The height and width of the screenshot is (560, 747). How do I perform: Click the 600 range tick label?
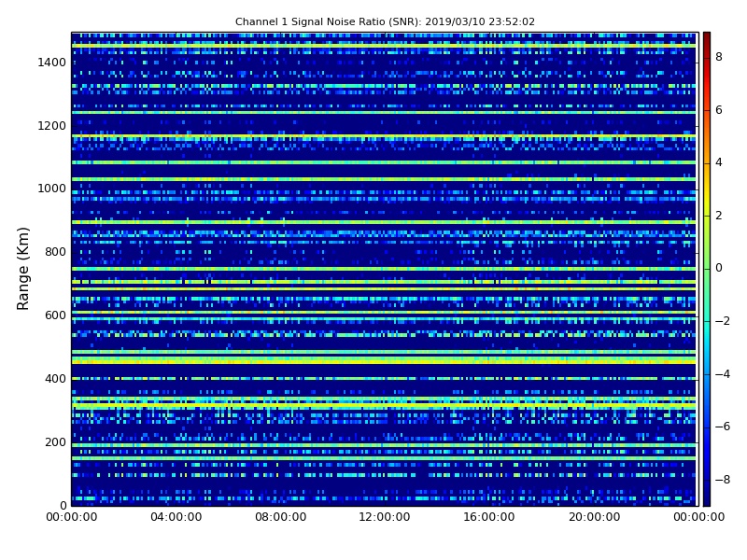(55, 315)
